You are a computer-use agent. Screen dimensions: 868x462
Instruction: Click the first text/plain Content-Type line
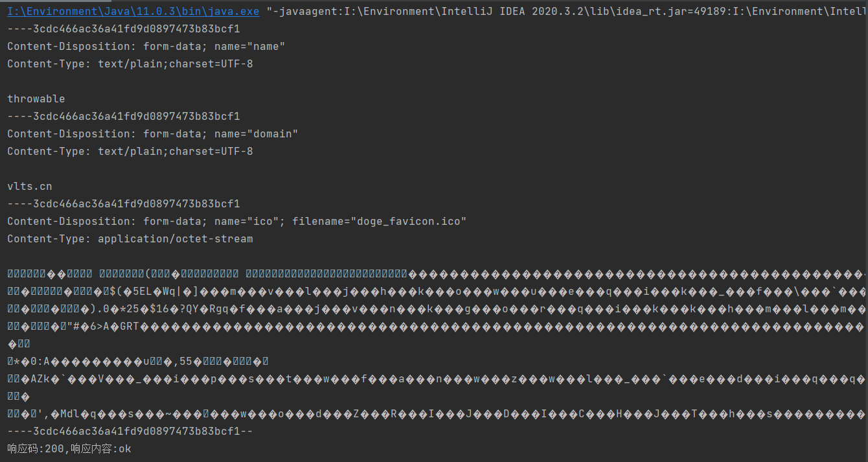(130, 64)
